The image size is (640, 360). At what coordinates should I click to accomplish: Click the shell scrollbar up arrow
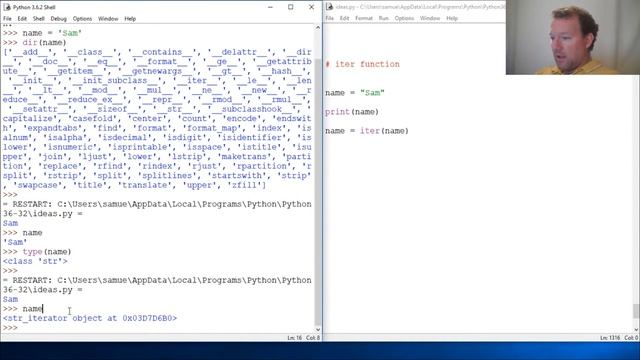(318, 28)
